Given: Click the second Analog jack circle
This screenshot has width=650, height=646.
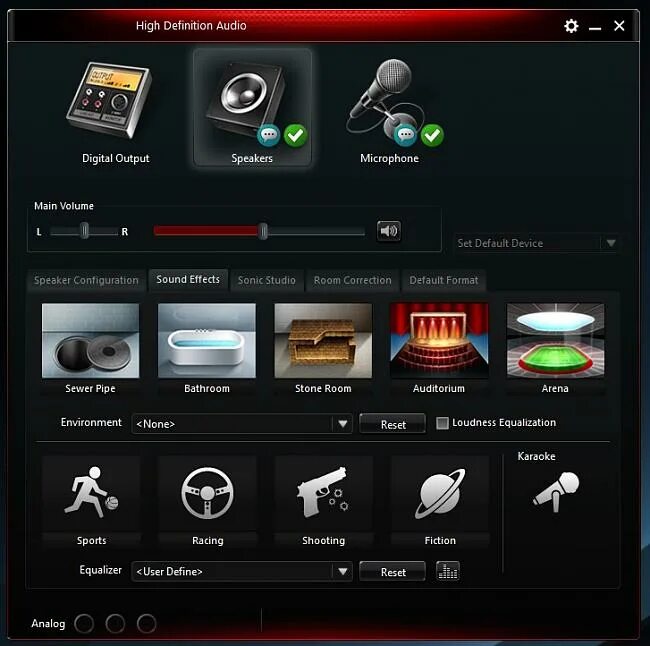Looking at the screenshot, I should (x=115, y=623).
